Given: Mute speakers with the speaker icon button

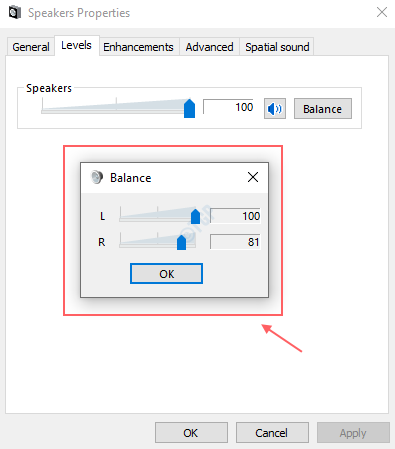Looking at the screenshot, I should pyautogui.click(x=275, y=108).
